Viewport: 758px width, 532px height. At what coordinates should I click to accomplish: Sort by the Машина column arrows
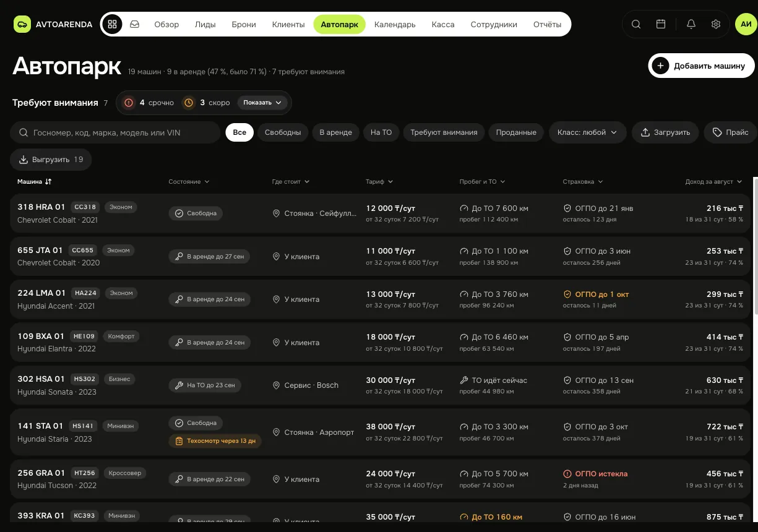click(48, 182)
